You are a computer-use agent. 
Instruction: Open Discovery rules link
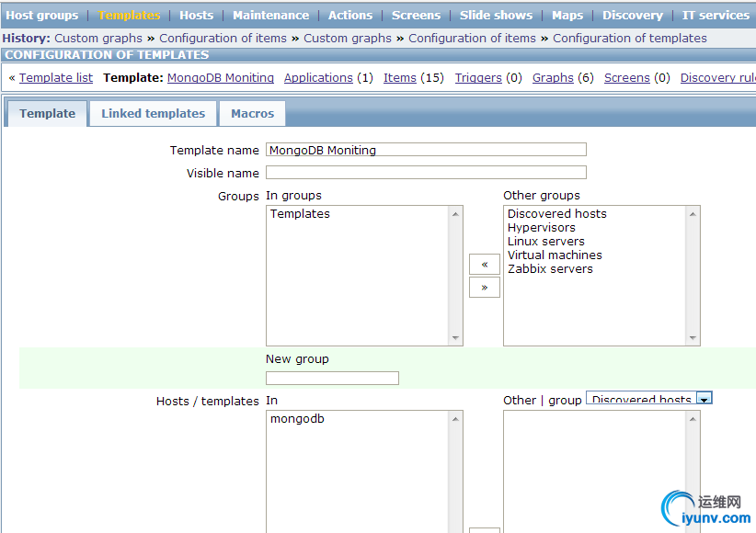coord(718,77)
